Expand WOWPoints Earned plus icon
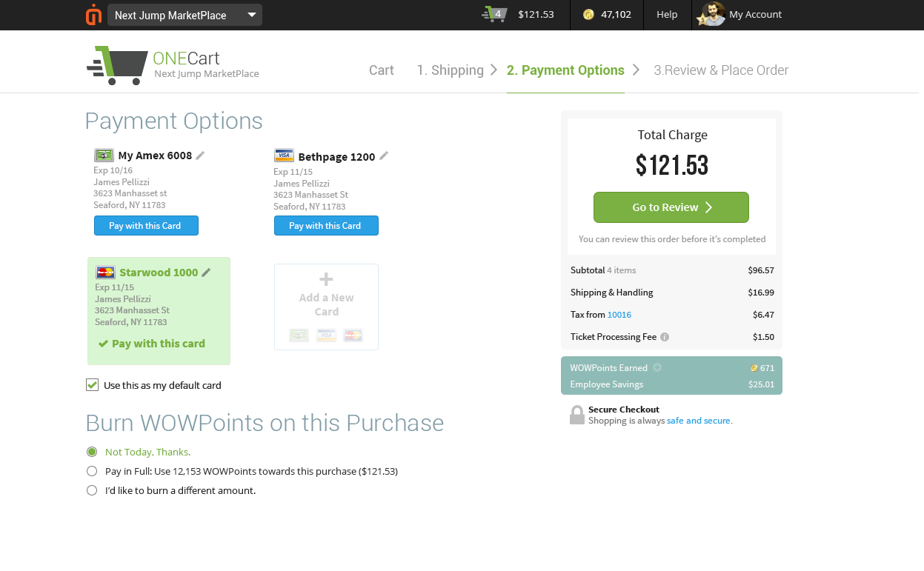This screenshot has width=924, height=571. [657, 367]
